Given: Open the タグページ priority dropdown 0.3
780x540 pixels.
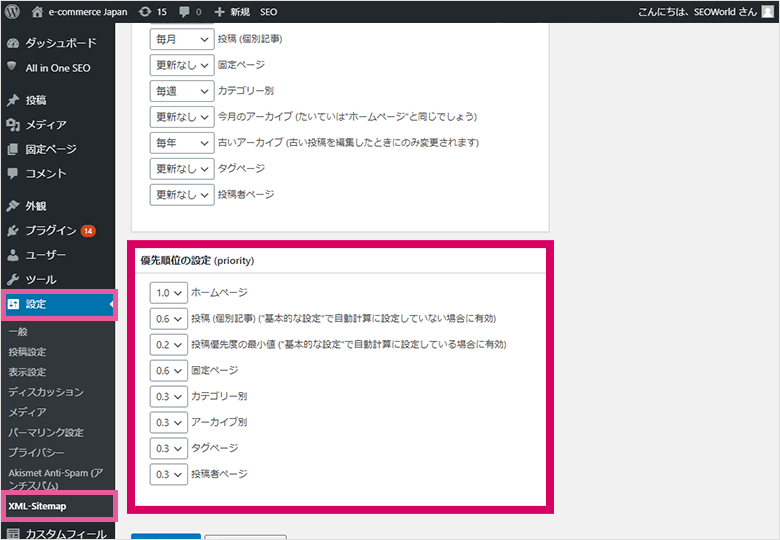Looking at the screenshot, I should coord(169,449).
